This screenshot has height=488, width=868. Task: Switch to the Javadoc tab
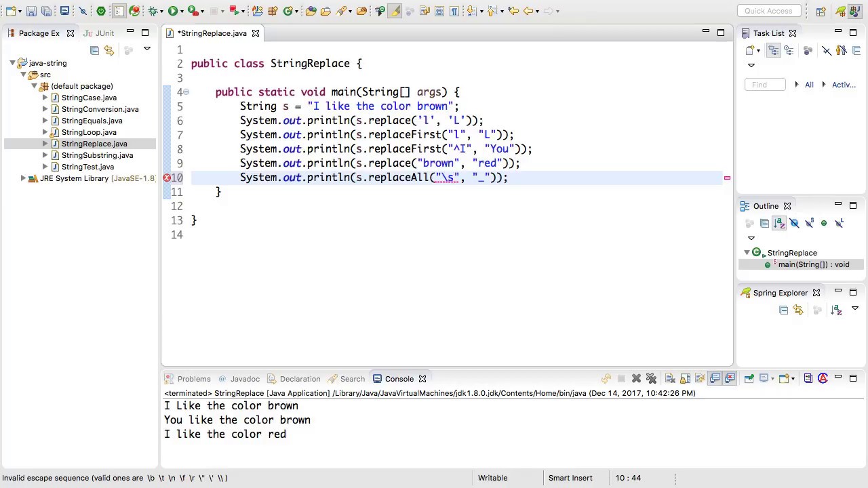(237, 379)
